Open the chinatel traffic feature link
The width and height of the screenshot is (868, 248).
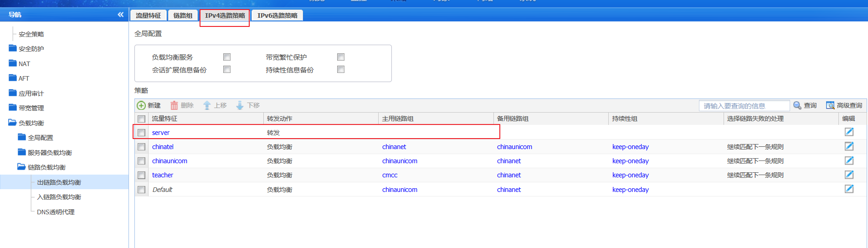(163, 147)
